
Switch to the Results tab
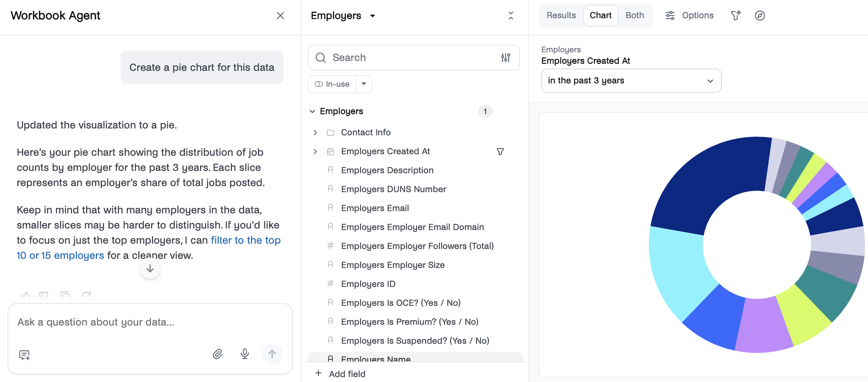coord(561,16)
